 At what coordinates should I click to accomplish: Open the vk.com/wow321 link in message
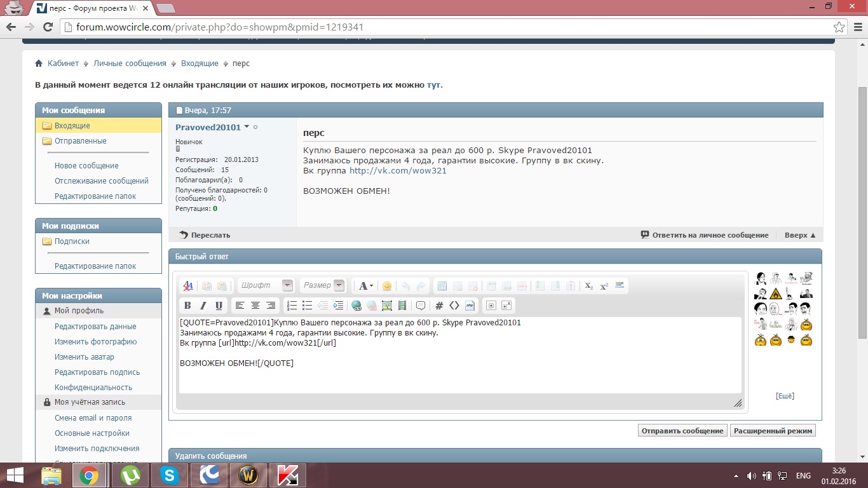point(398,171)
